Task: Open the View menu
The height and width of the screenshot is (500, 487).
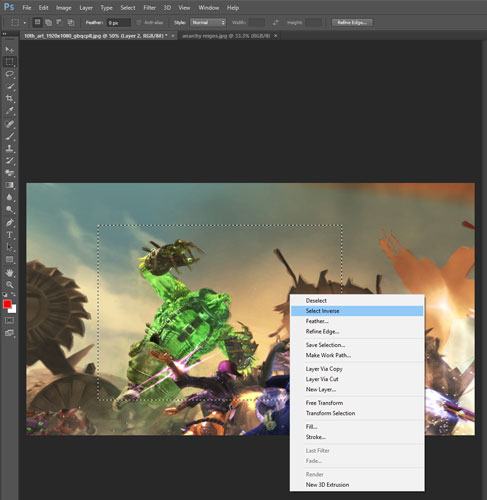Action: pyautogui.click(x=184, y=8)
